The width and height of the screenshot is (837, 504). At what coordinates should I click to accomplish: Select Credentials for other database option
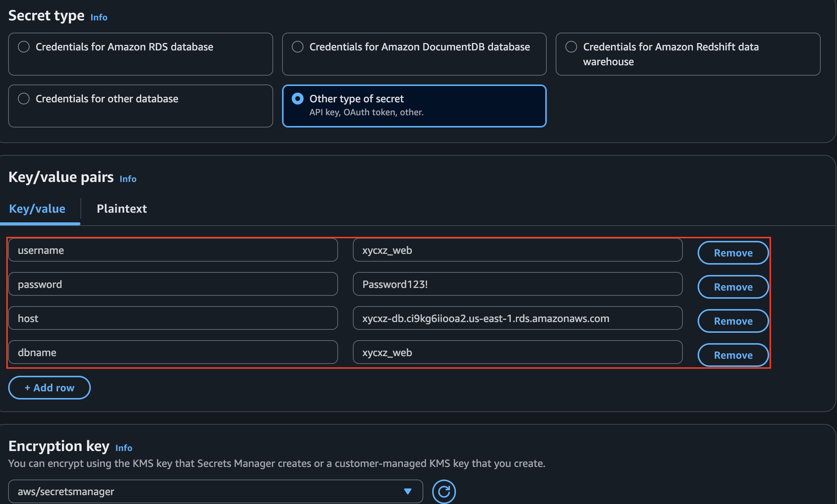click(x=24, y=99)
